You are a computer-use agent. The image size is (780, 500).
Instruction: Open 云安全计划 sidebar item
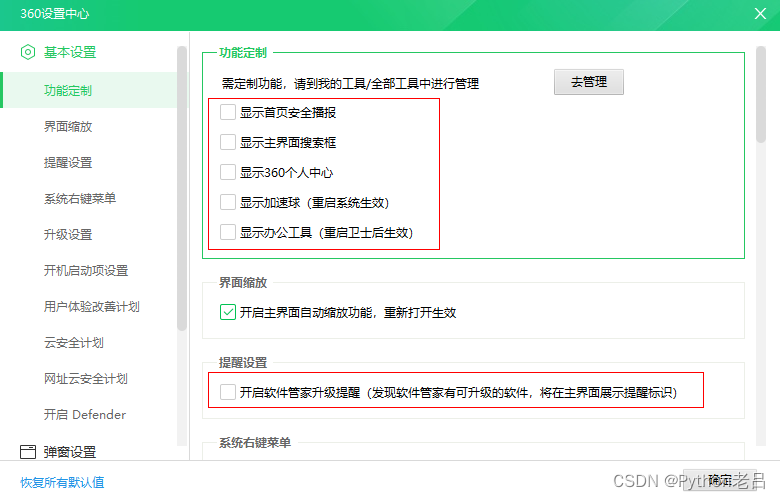click(x=74, y=343)
